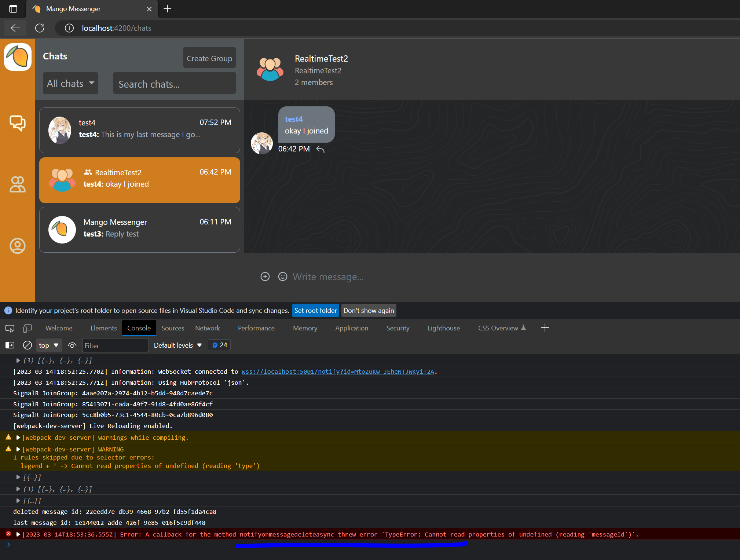Activate the inspect element tool icon
740x560 pixels.
click(x=10, y=328)
